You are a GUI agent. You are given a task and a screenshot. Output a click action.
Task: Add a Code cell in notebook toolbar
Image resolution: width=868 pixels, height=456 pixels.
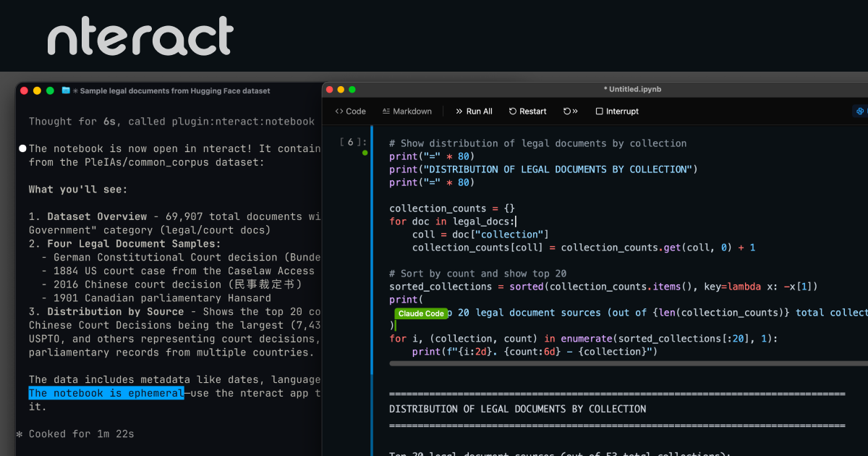tap(350, 111)
